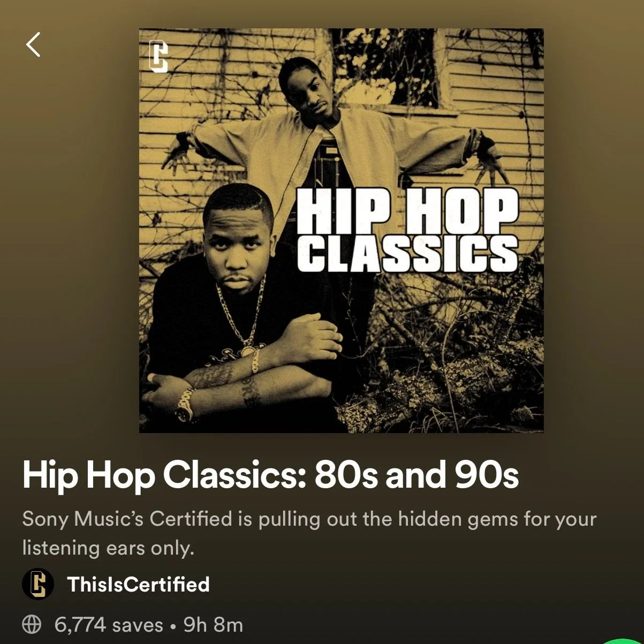Tap the wristwatch on the crouching man
This screenshot has width=644, height=644.
coord(185,405)
